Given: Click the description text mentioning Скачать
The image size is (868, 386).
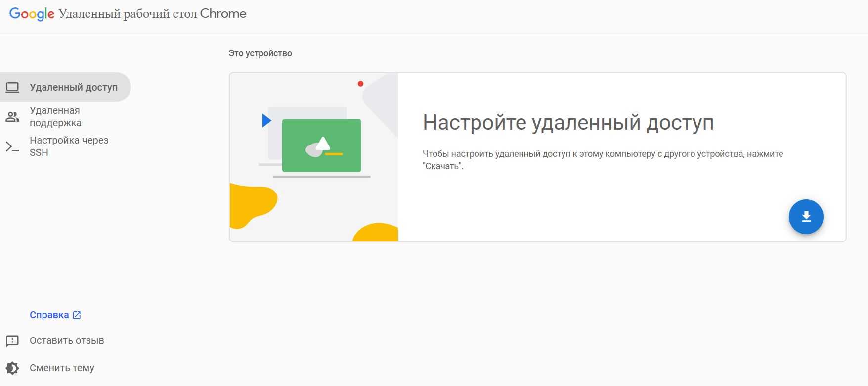Looking at the screenshot, I should click(603, 160).
